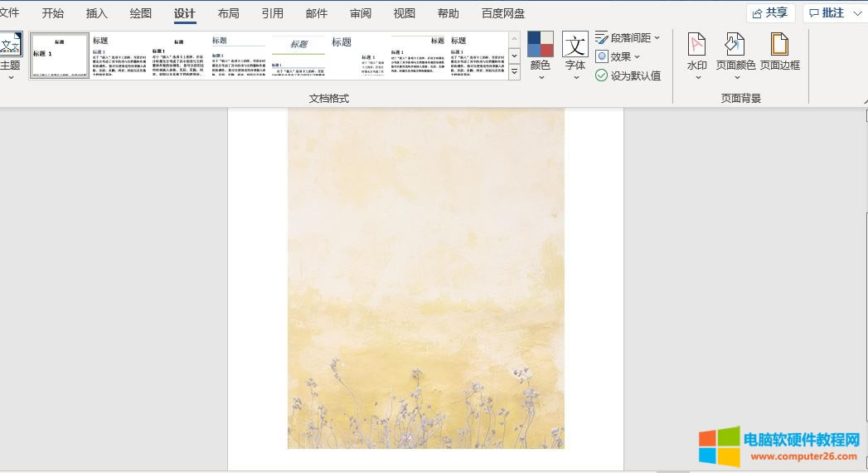The image size is (868, 473).
Task: Expand the 批注 (Comments) dropdown
Action: click(x=832, y=13)
